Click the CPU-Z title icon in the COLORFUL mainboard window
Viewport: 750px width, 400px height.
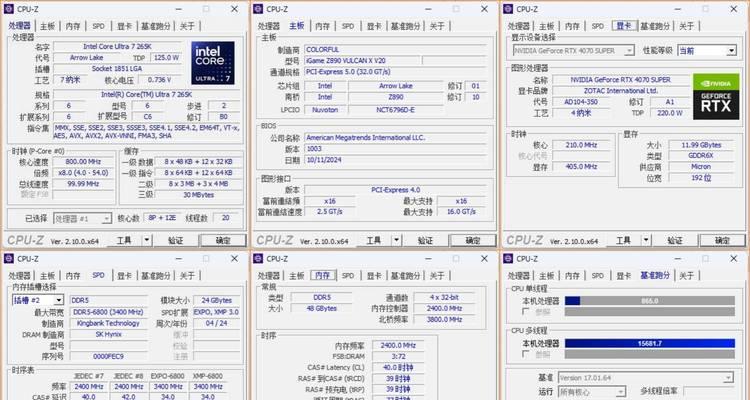(x=258, y=9)
